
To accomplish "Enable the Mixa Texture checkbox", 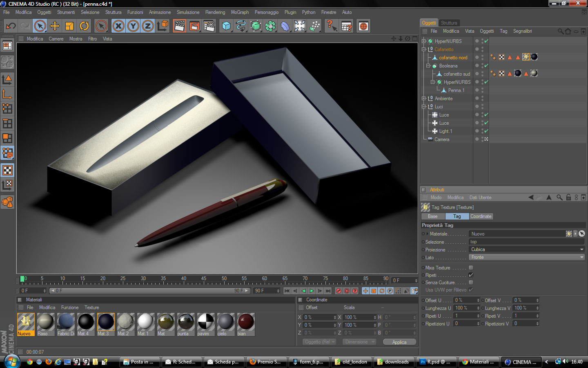I will pos(471,268).
